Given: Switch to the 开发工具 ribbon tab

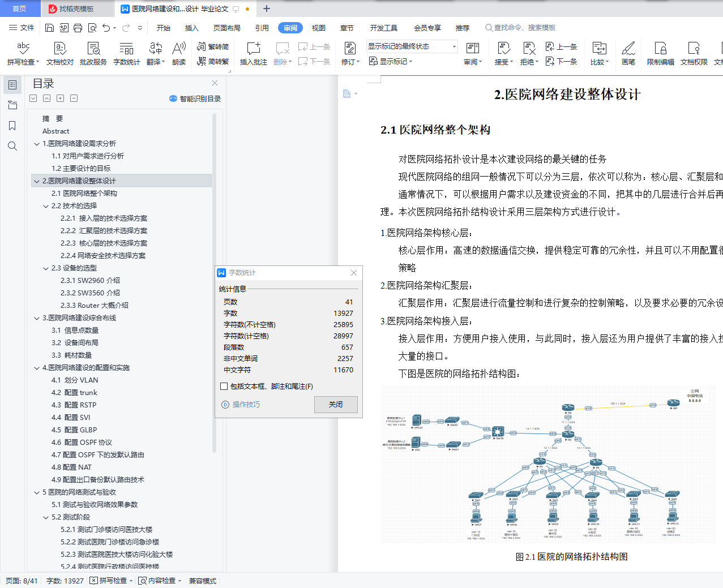Looking at the screenshot, I should [x=383, y=28].
